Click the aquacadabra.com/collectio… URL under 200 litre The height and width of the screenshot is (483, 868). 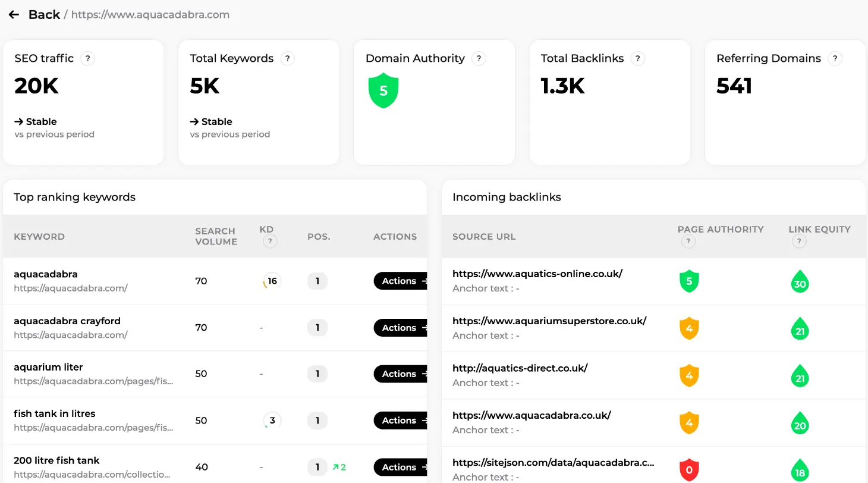coord(92,475)
